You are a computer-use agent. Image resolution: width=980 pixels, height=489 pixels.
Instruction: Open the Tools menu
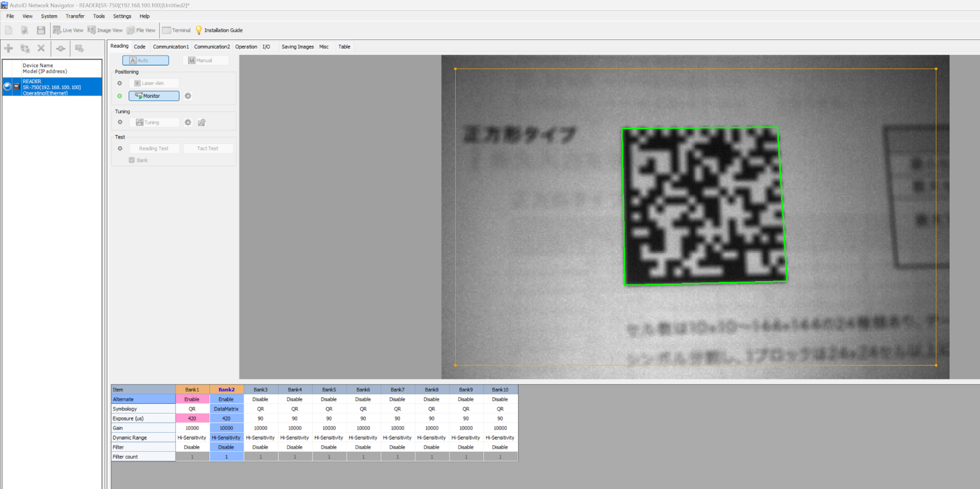pos(99,17)
